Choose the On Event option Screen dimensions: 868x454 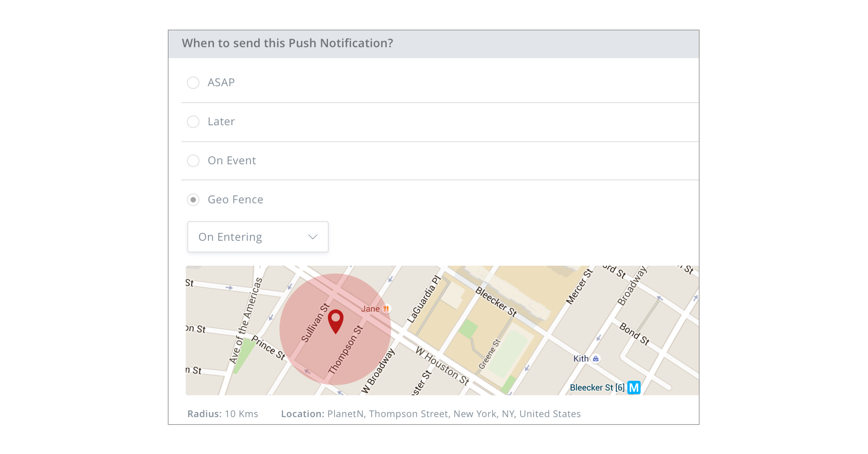point(193,161)
